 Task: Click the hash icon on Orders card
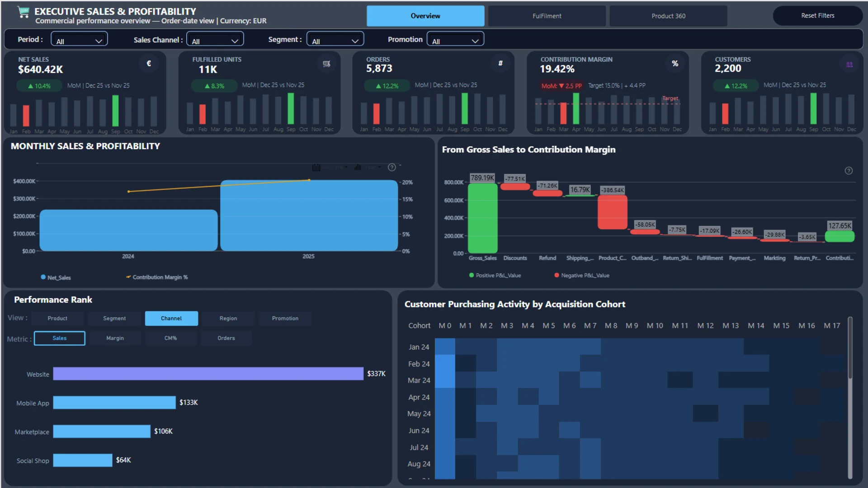coord(500,64)
